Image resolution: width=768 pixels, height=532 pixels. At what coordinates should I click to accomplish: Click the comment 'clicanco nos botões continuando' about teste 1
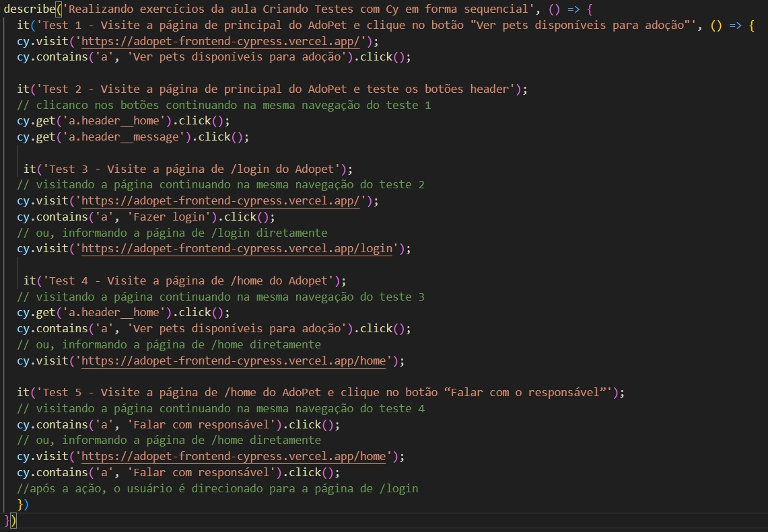tap(224, 105)
